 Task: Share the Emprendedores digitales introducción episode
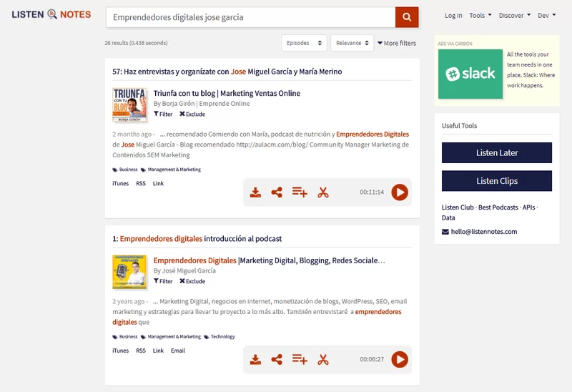point(277,360)
